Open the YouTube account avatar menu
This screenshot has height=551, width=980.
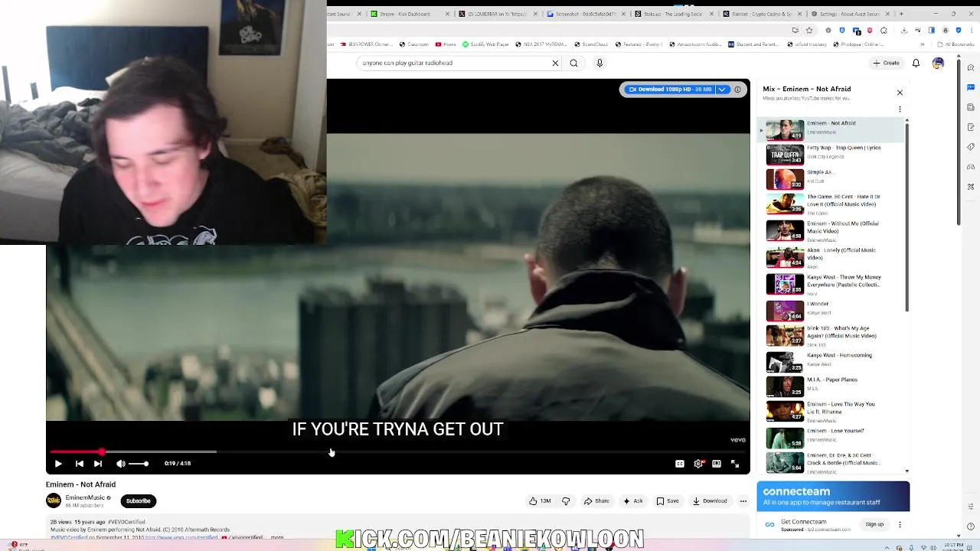coord(938,63)
